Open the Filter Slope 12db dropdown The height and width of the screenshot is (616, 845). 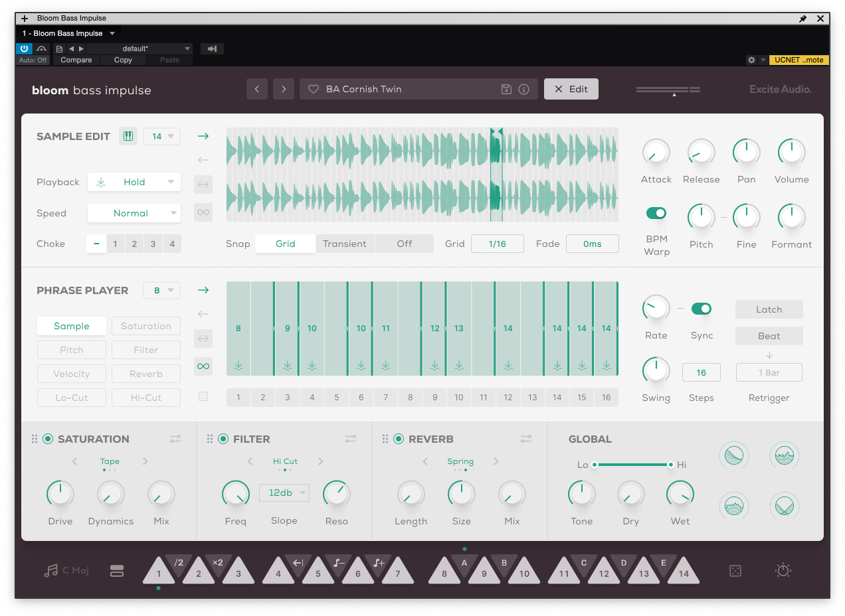[x=284, y=493]
